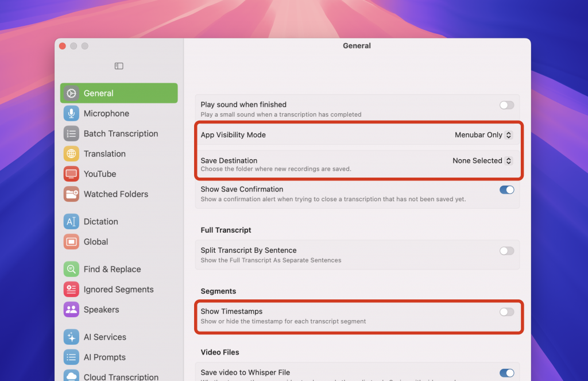Open Save Destination folder dropdown

pos(482,161)
